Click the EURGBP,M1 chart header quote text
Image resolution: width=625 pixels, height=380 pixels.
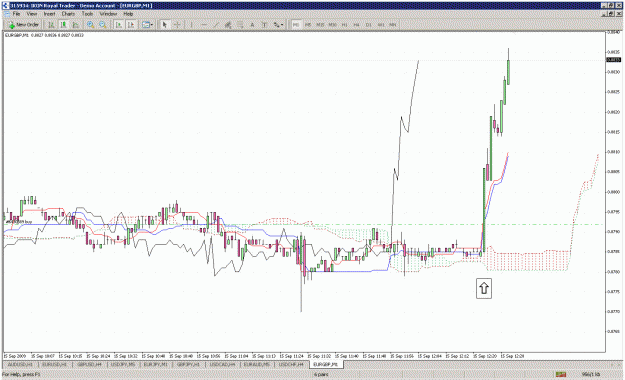tap(44, 35)
